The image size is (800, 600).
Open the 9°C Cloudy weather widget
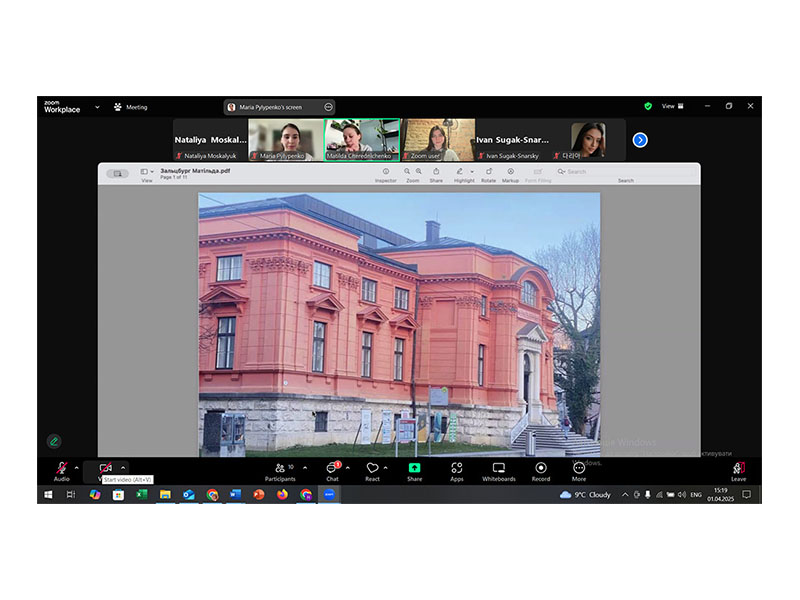pyautogui.click(x=585, y=494)
